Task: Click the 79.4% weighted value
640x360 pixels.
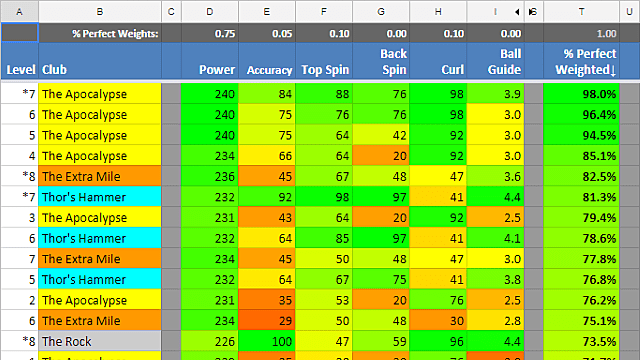Action: click(581, 218)
